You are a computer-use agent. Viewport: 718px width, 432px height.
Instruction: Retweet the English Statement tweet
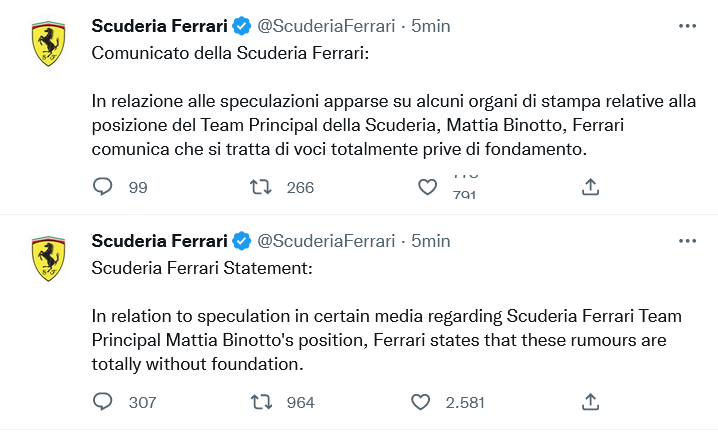pyautogui.click(x=262, y=402)
